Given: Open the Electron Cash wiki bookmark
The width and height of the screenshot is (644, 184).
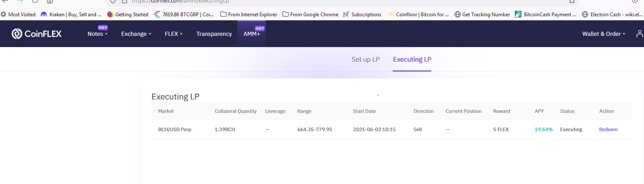Looking at the screenshot, I should tap(612, 14).
